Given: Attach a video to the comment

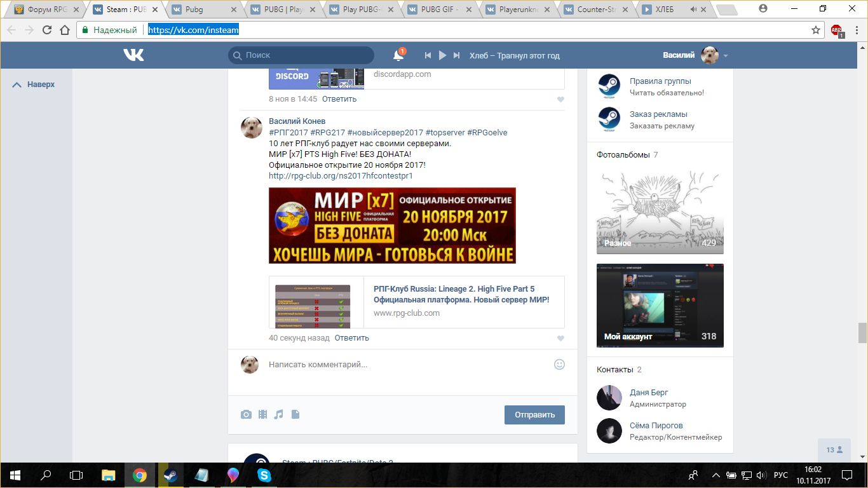Looking at the screenshot, I should [x=263, y=415].
